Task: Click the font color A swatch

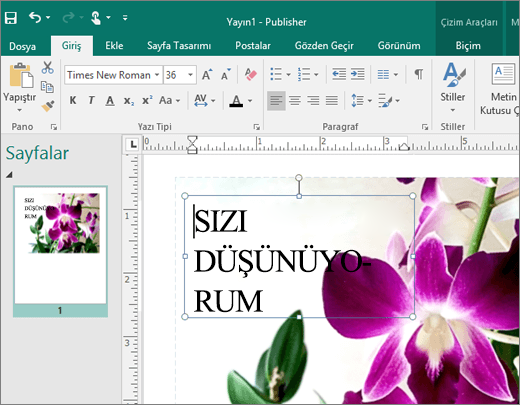Action: tap(236, 100)
